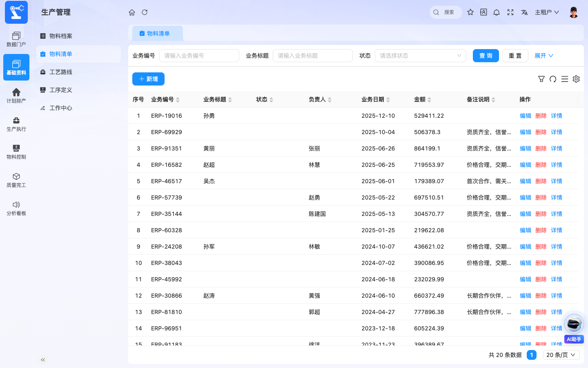
Task: View details of ERP-16582
Action: coord(557,165)
